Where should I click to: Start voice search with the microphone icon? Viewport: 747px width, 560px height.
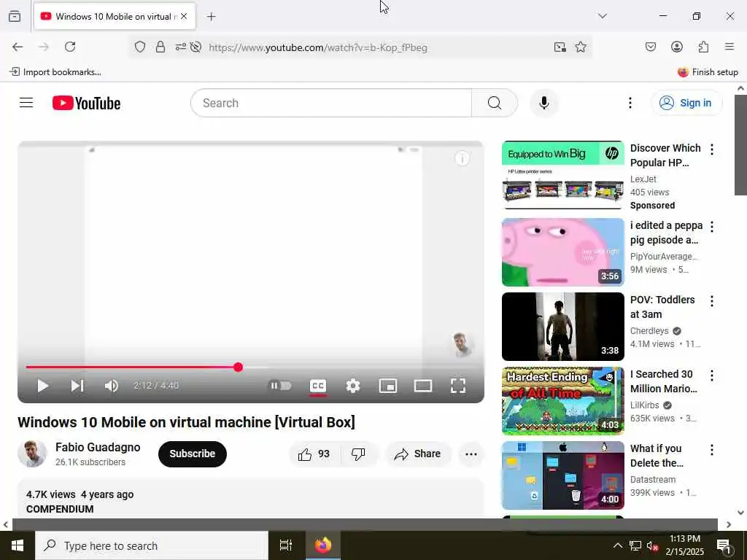544,103
